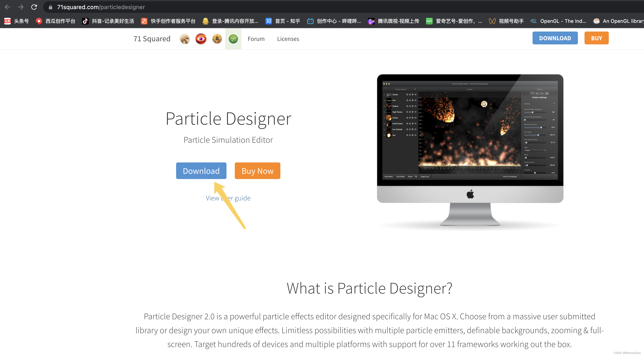Open the 头条号 bookmark

[x=17, y=21]
